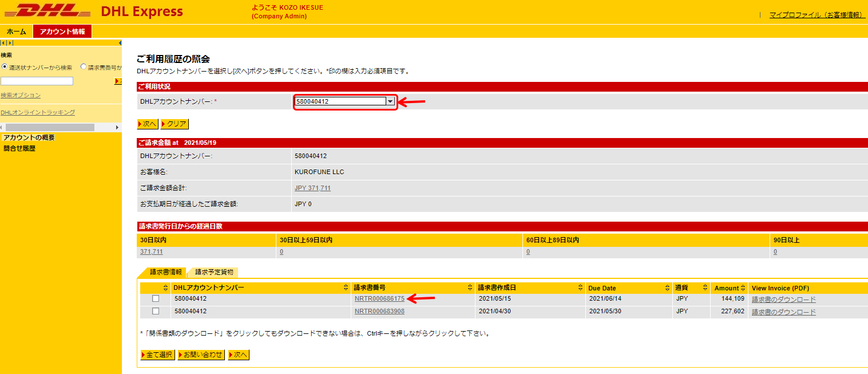Viewport: 868px width, 374px height.
Task: Click the 0 link under 30日以上59日以内
Action: click(x=282, y=251)
